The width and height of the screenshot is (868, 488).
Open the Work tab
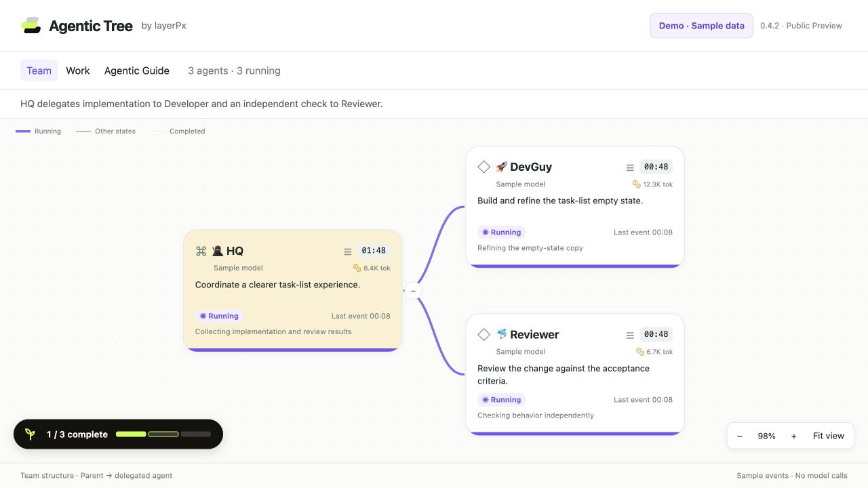(78, 70)
